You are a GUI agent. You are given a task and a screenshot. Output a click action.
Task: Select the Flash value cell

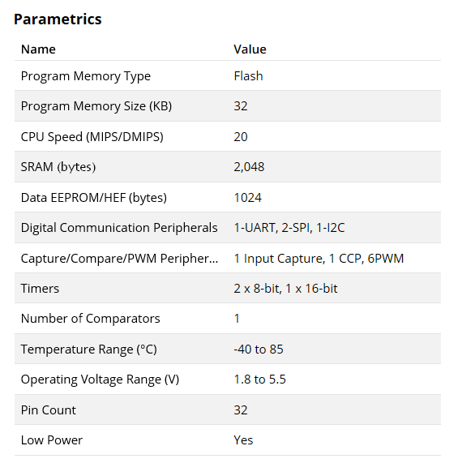pos(248,76)
